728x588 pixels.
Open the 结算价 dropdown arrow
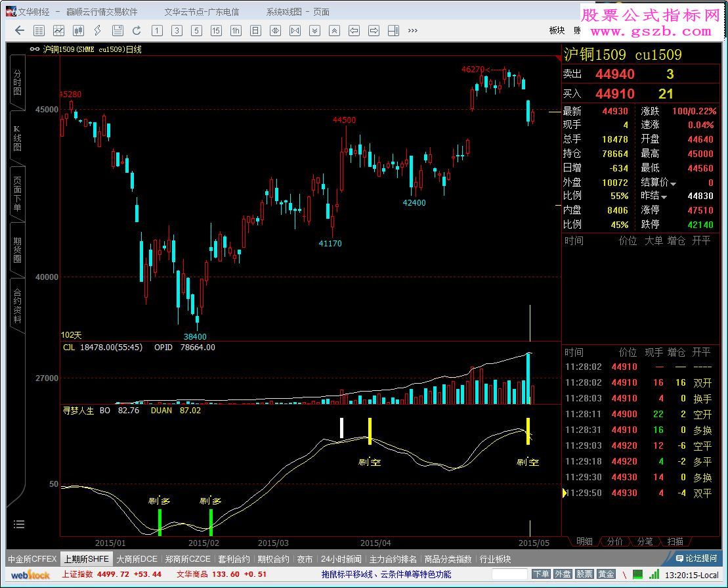point(674,184)
